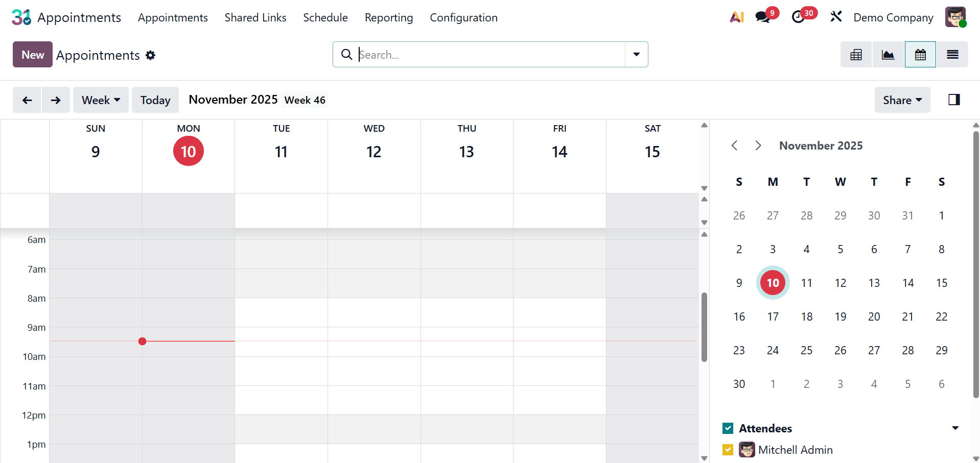Switch to the graph view

[x=888, y=55]
